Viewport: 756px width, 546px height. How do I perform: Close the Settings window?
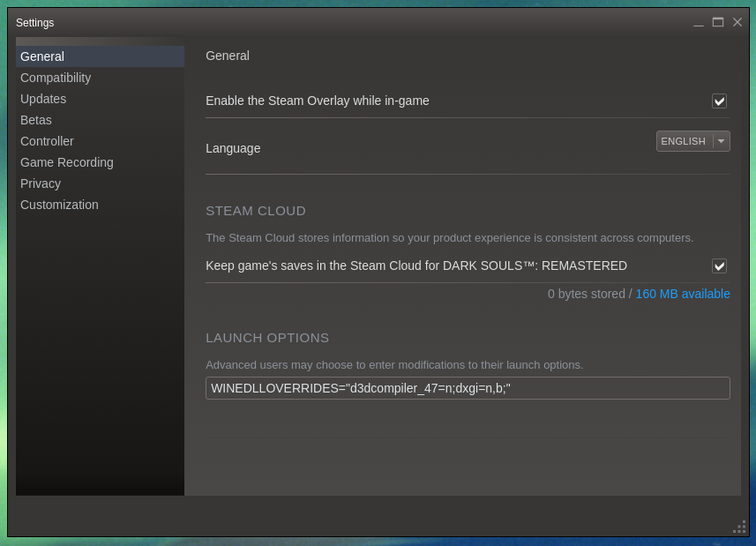[737, 22]
